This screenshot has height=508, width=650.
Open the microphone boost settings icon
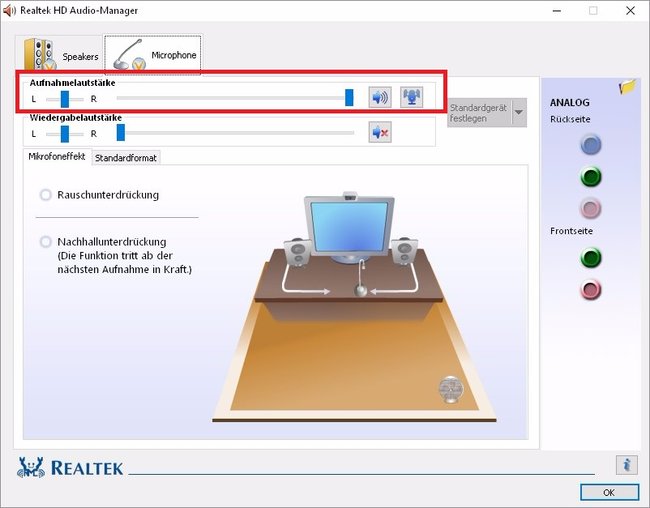tap(412, 97)
